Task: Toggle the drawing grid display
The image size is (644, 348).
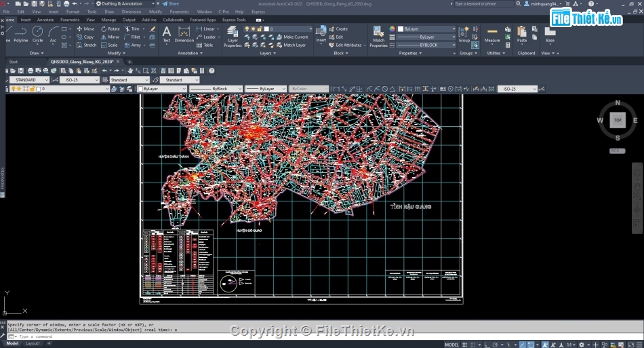Action: (464, 345)
